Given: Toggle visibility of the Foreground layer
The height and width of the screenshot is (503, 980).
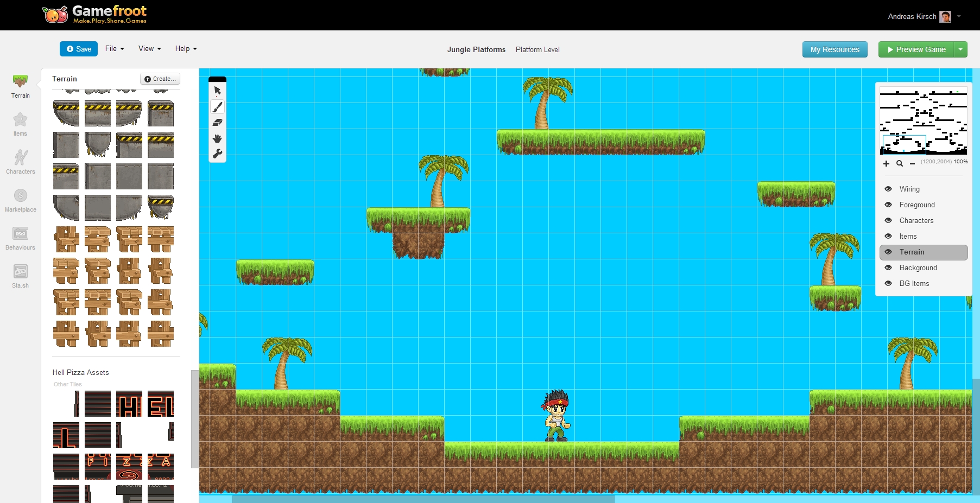Looking at the screenshot, I should 888,205.
